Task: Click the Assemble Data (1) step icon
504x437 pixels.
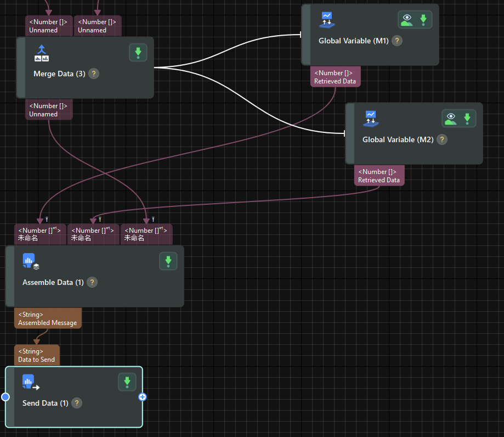Action: tap(30, 261)
